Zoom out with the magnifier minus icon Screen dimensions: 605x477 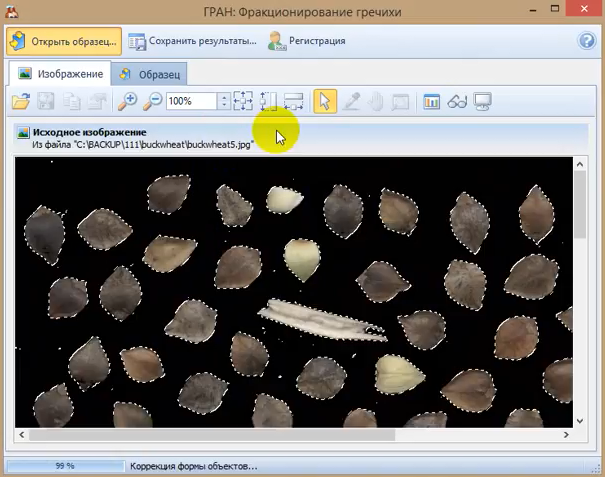pos(152,101)
